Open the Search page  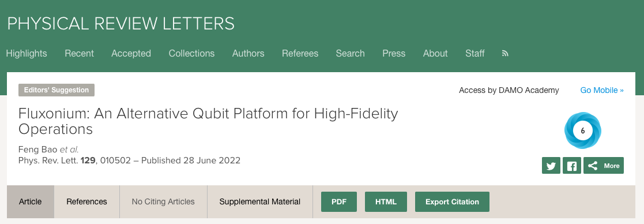(x=351, y=54)
